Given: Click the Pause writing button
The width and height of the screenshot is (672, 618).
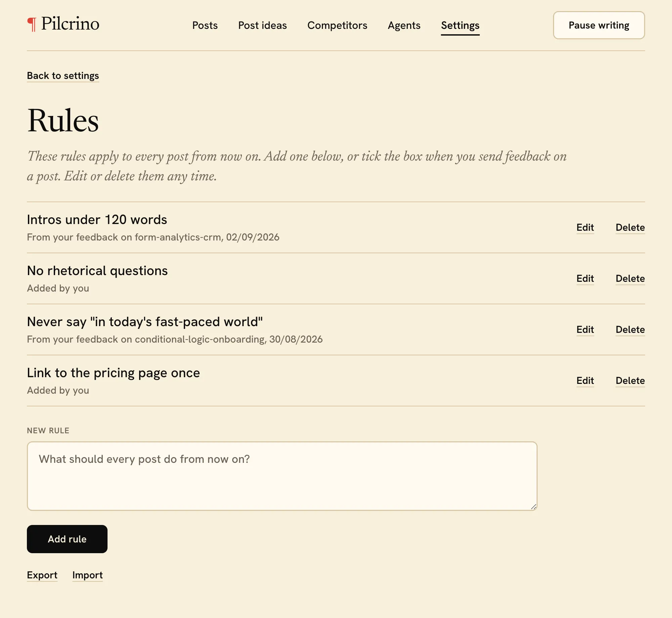Looking at the screenshot, I should [599, 25].
